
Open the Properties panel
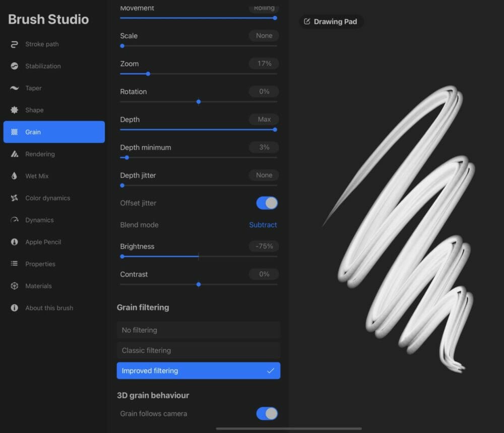(40, 264)
